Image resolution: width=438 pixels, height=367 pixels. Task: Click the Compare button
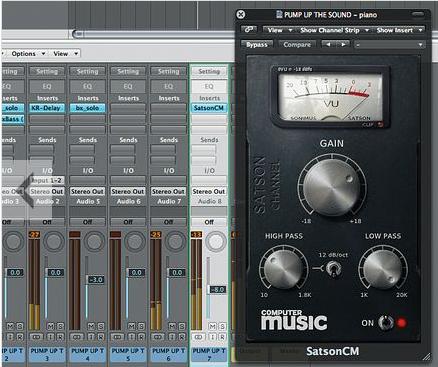tap(297, 44)
